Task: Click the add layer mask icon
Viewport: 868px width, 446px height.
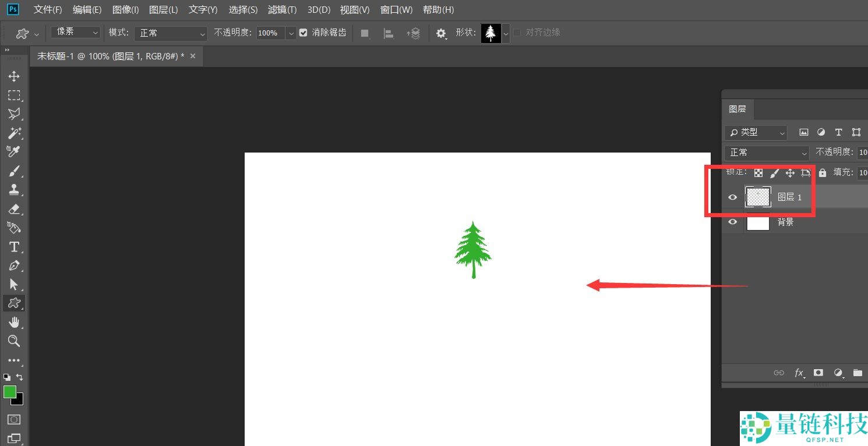Action: pos(818,373)
